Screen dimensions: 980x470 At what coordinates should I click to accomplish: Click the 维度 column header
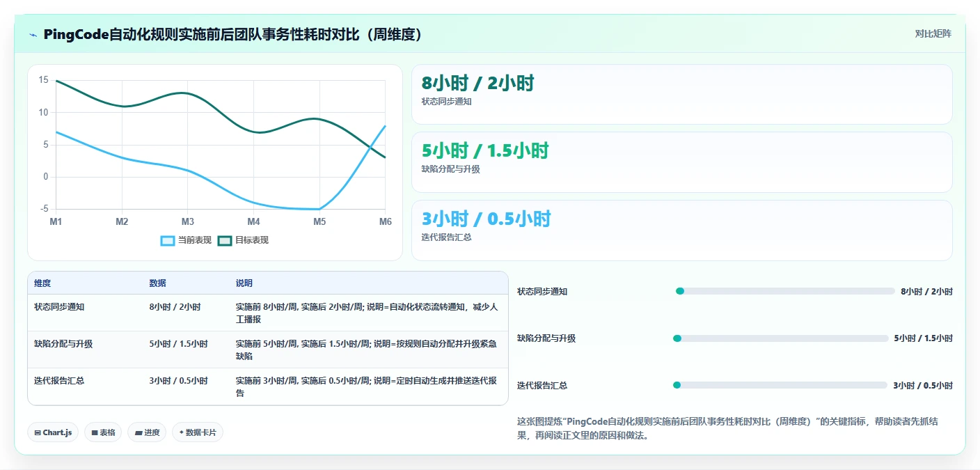pos(42,283)
